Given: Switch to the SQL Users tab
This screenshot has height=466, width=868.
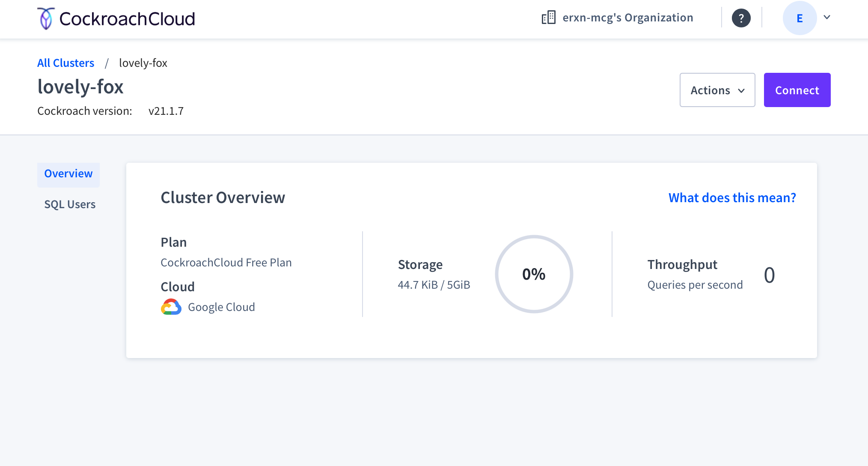Looking at the screenshot, I should (70, 204).
